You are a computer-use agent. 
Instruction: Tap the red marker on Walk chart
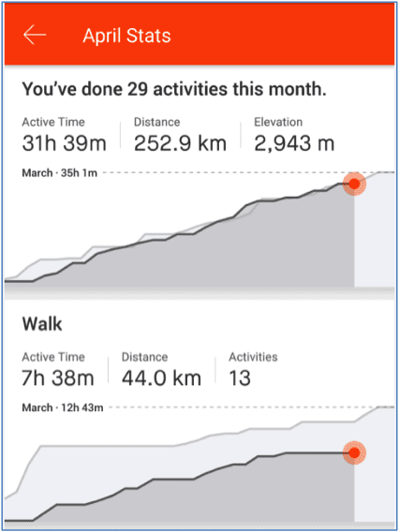354,452
